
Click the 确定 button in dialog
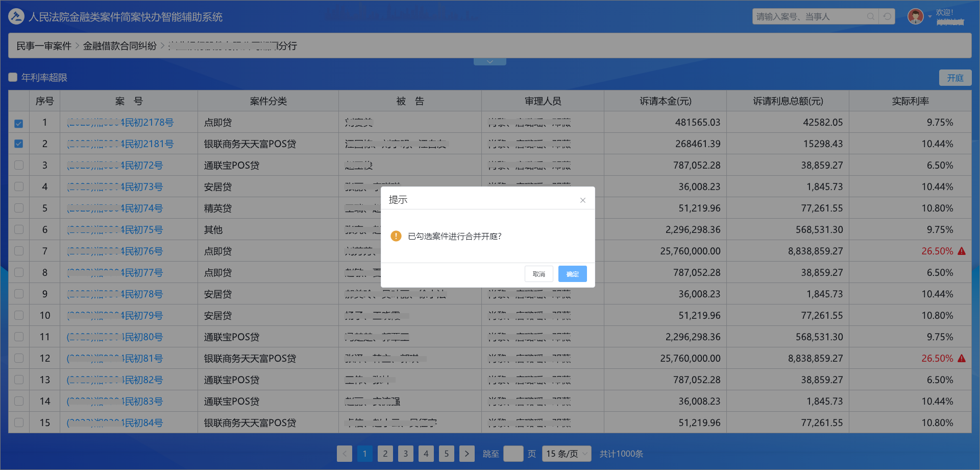coord(572,274)
